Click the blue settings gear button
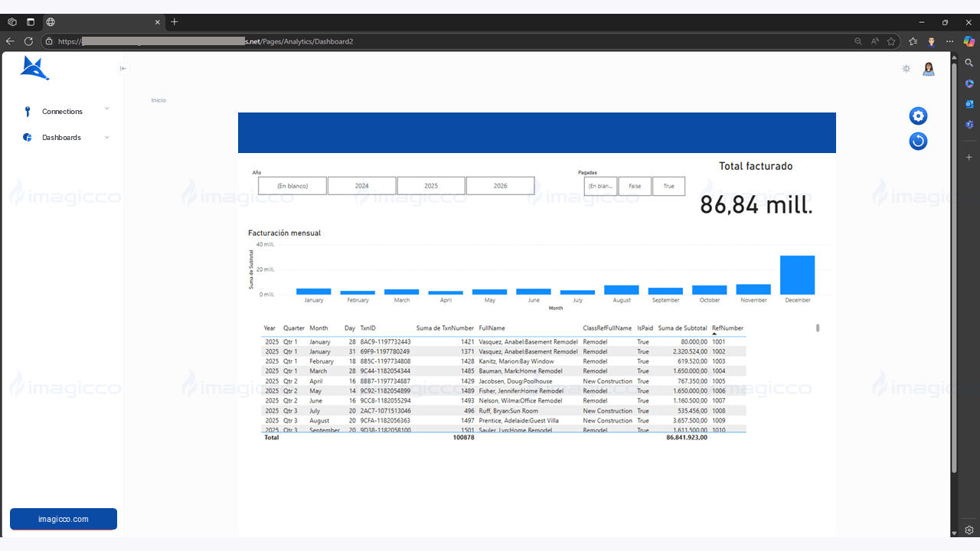Viewport: 980px width, 551px height. [918, 116]
